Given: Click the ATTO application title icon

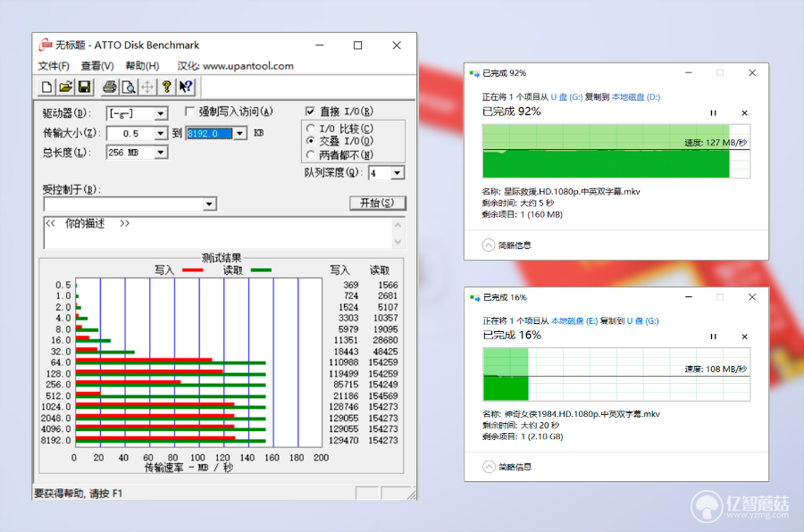Looking at the screenshot, I should [46, 46].
